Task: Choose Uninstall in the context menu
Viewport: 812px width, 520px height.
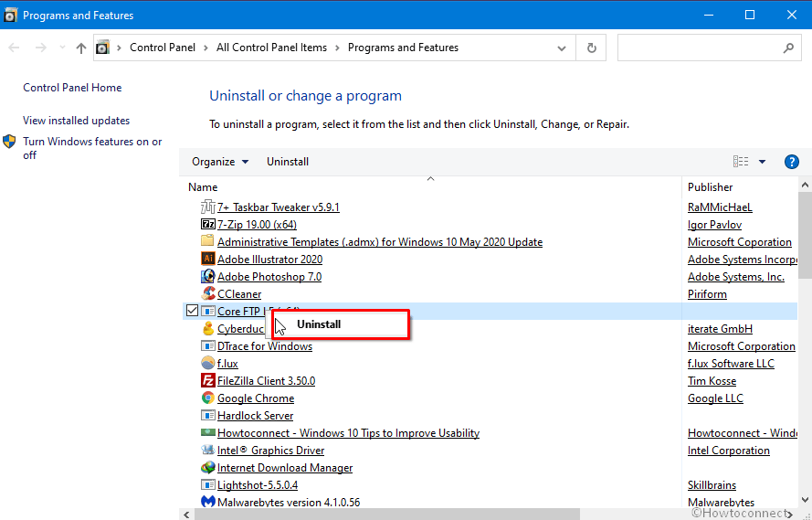Action: pyautogui.click(x=341, y=324)
